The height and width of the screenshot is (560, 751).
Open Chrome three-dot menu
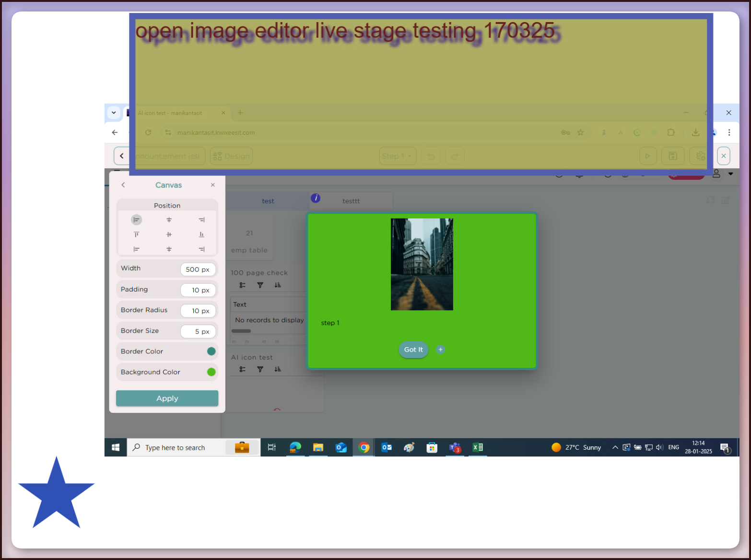tap(729, 132)
